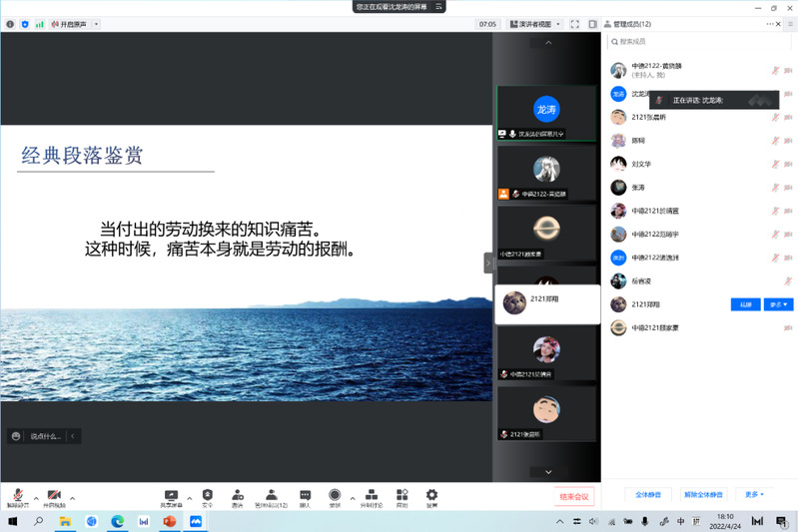The image size is (798, 532).
Task: Open the 共享屏幕 share screen tool
Action: point(171,497)
